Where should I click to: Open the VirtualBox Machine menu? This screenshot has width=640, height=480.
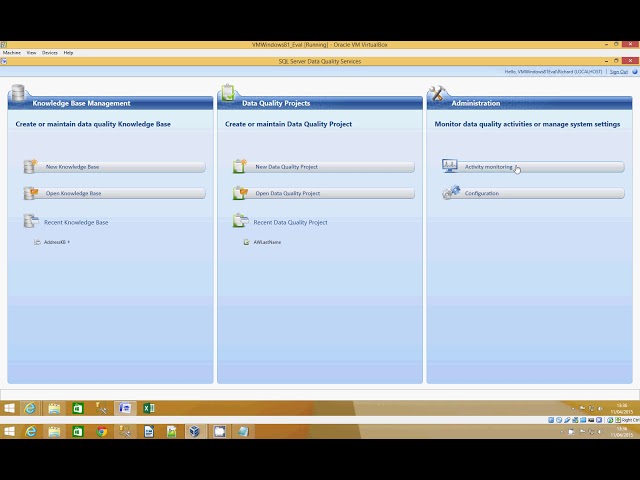click(x=11, y=53)
